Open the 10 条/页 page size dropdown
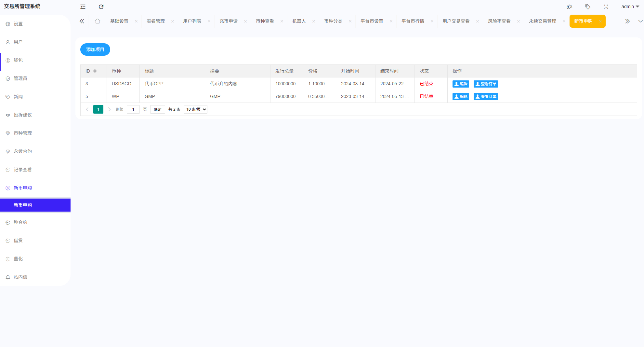The width and height of the screenshot is (644, 347). 195,109
